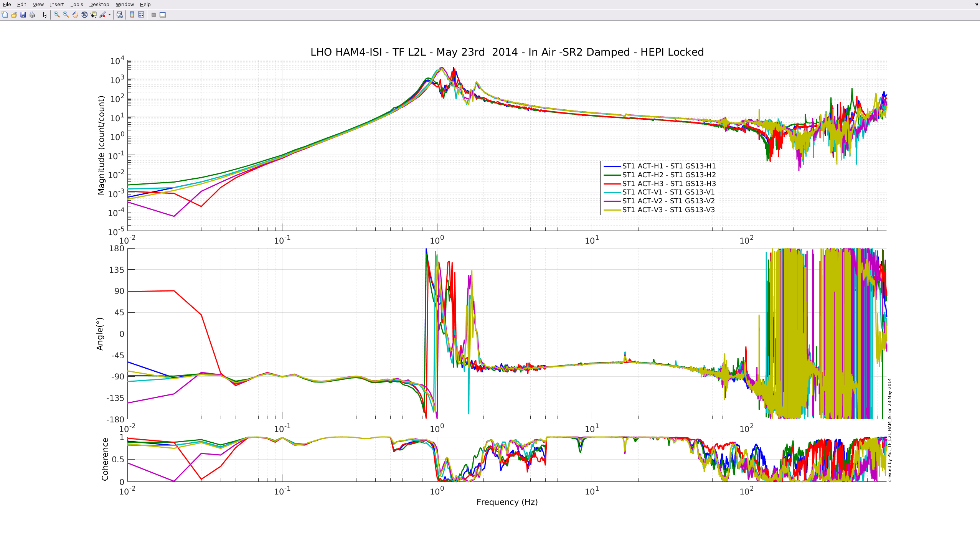Click the '135' tick on phase axis
This screenshot has width=980, height=539.
(117, 270)
